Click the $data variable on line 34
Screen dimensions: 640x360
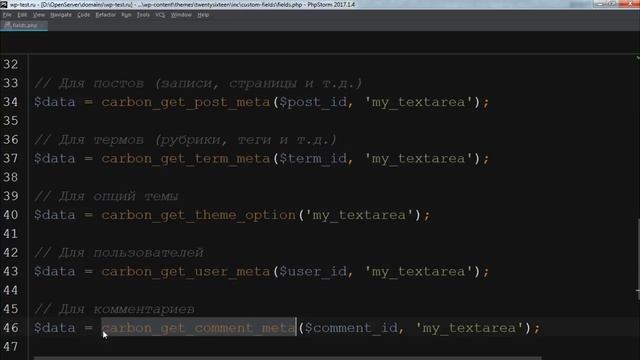tap(55, 102)
